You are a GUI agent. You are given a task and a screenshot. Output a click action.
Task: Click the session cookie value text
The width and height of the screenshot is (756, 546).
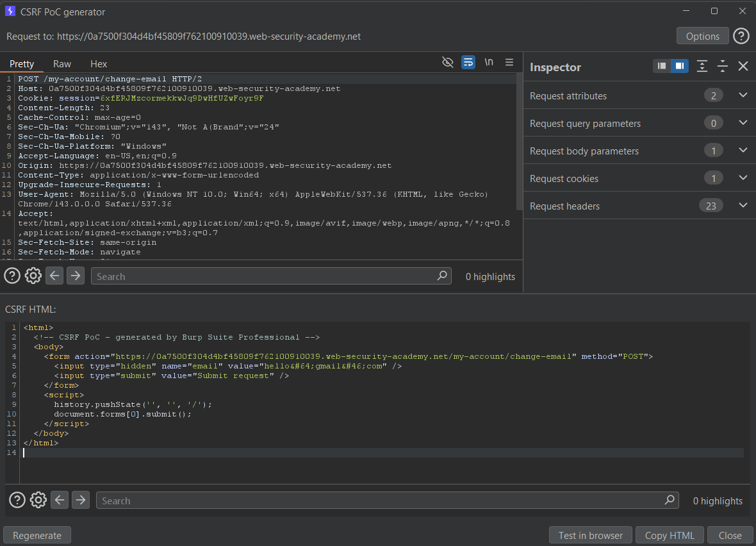click(x=182, y=98)
